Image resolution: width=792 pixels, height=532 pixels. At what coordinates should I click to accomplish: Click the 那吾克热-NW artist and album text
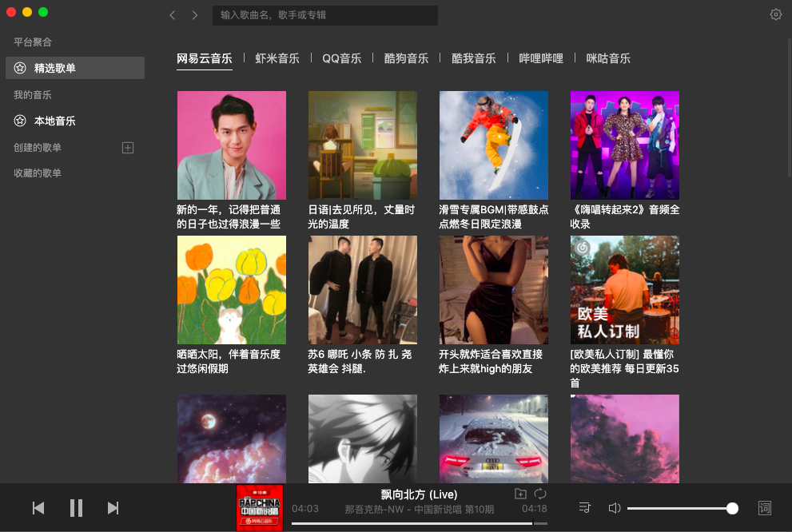click(420, 510)
